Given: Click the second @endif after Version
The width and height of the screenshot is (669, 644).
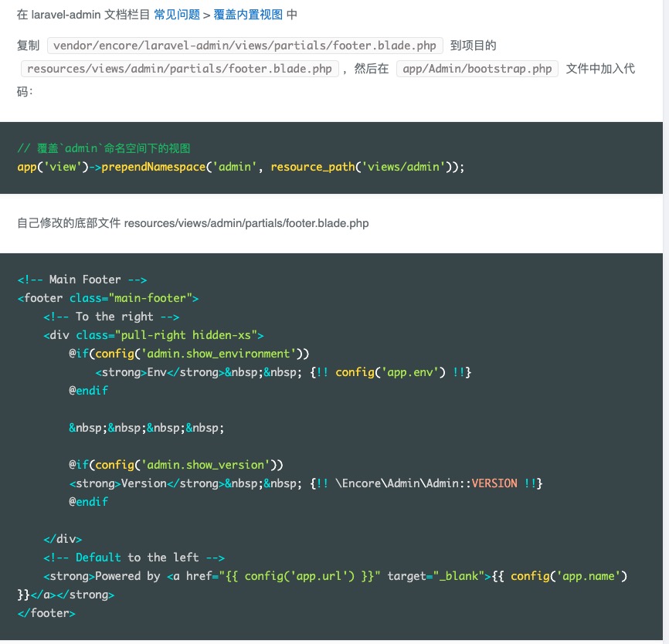Looking at the screenshot, I should 88,502.
